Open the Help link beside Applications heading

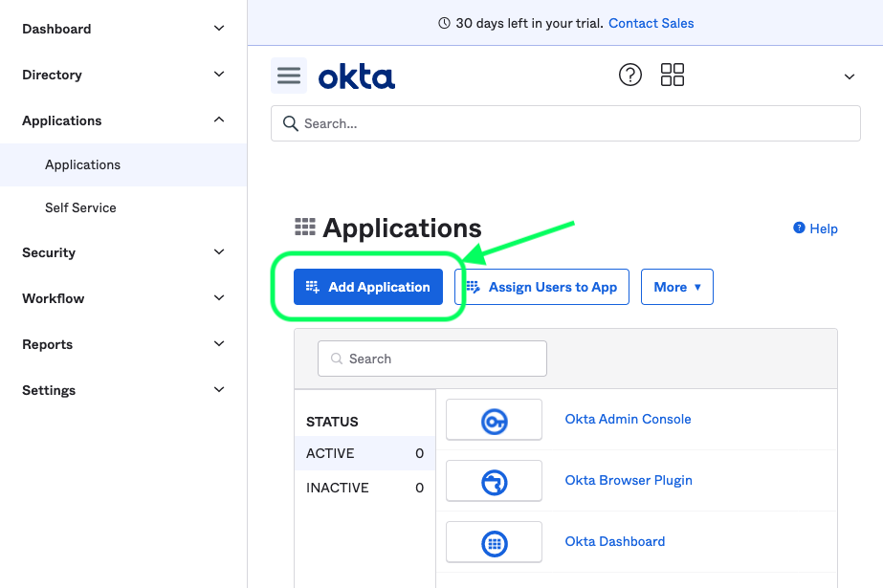pyautogui.click(x=824, y=229)
